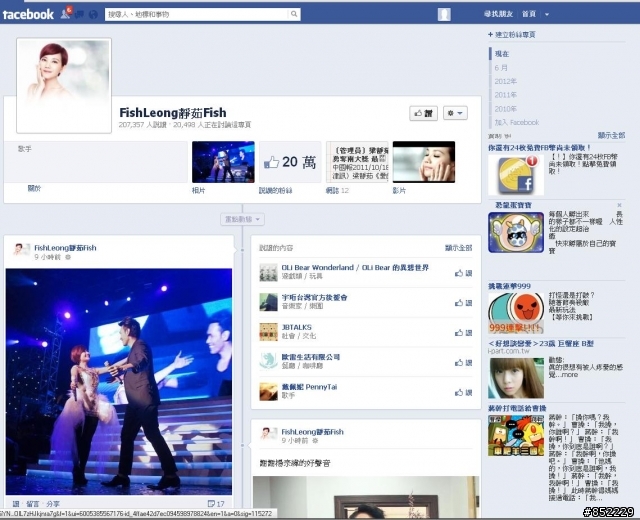Screen dimensions: 640x520
Task: Click the PennyTai page thumbnail icon
Action: tap(268, 391)
